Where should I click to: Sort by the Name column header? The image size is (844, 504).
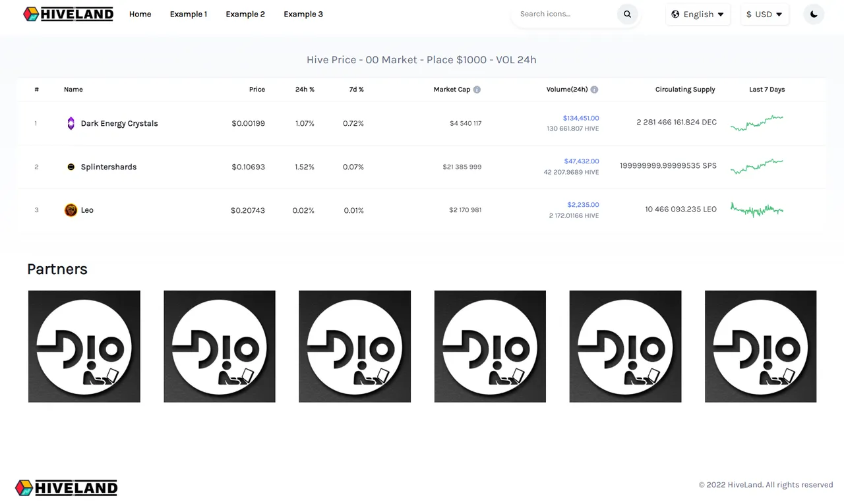pos(73,90)
